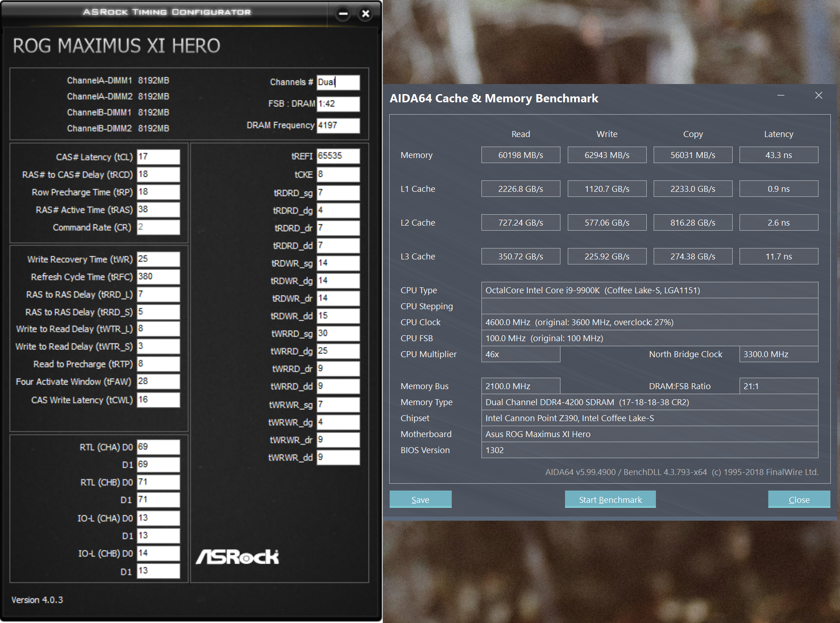Select the CAS Write Latency (tCWL) field

(x=158, y=400)
